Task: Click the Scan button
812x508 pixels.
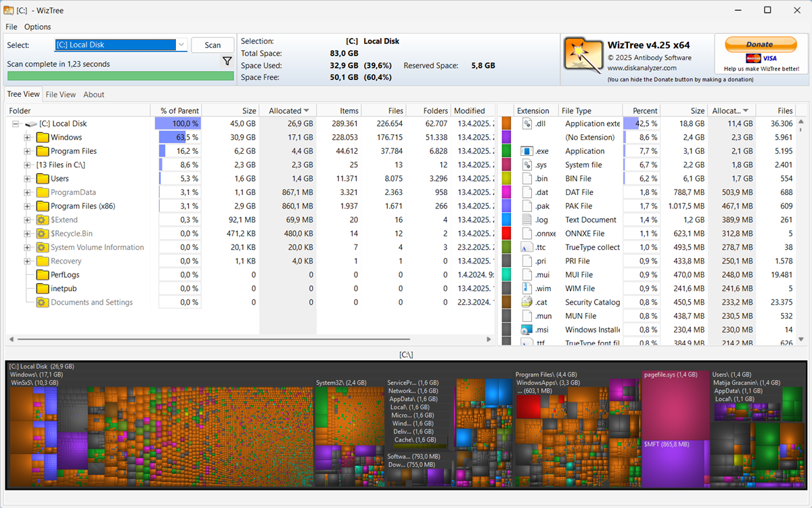Action: point(212,45)
